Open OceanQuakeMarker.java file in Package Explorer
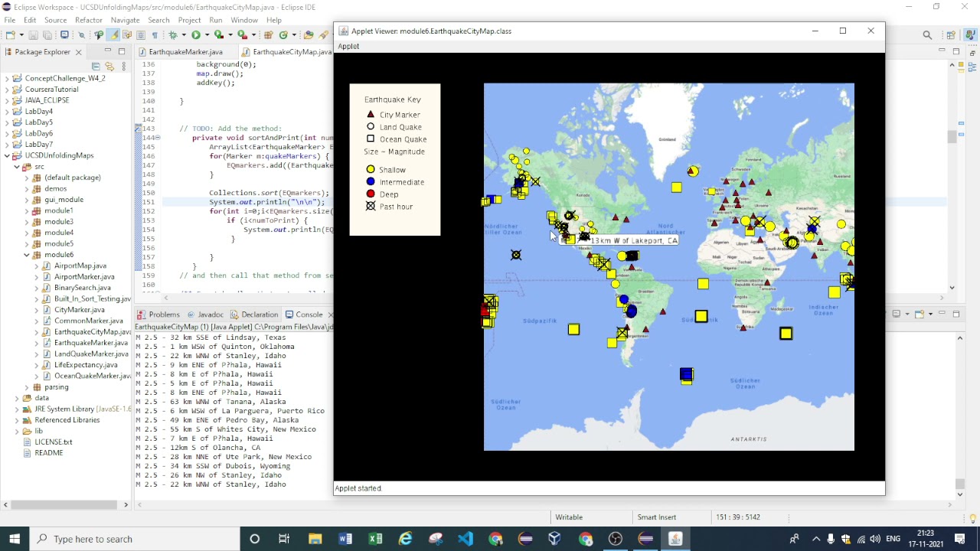Image resolution: width=980 pixels, height=551 pixels. [x=92, y=376]
